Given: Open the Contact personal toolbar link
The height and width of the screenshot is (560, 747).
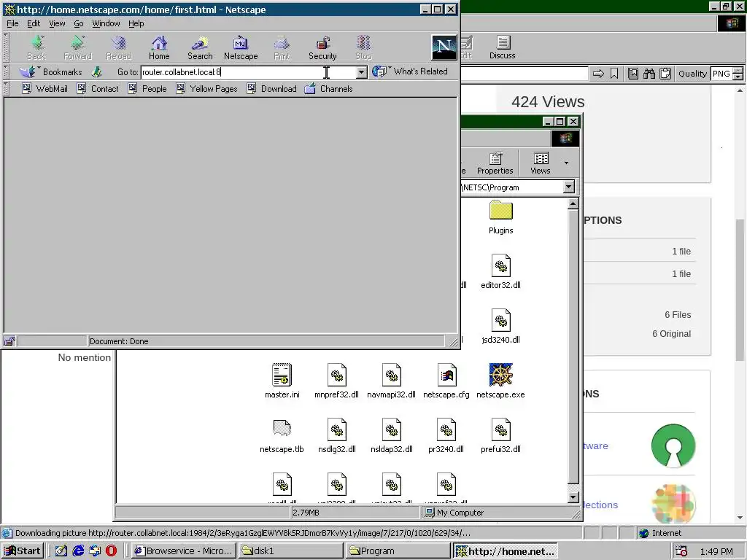Looking at the screenshot, I should [98, 88].
